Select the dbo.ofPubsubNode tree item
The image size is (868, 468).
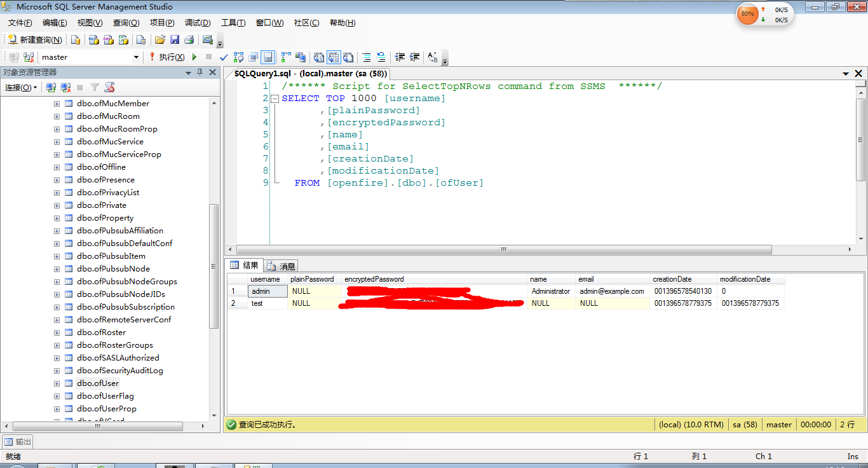pos(114,269)
